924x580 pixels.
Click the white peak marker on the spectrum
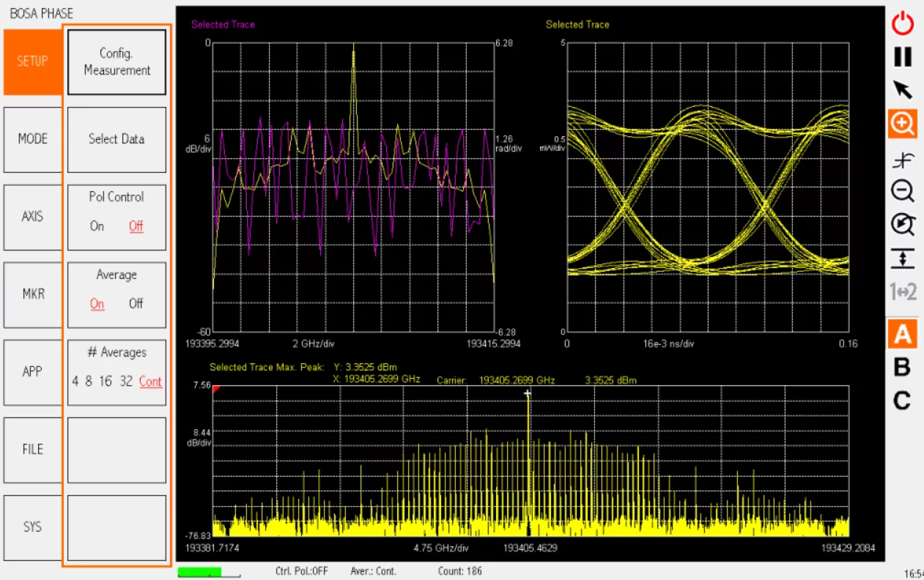[528, 394]
